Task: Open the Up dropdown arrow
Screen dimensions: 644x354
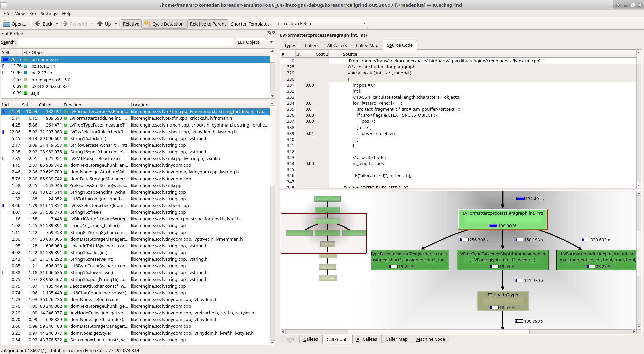Action: (116, 24)
